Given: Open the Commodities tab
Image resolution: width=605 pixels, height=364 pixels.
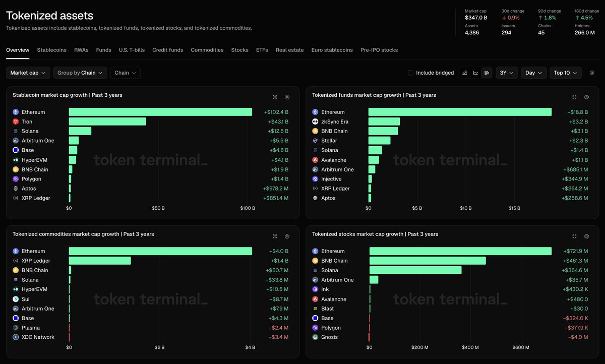Looking at the screenshot, I should (207, 50).
